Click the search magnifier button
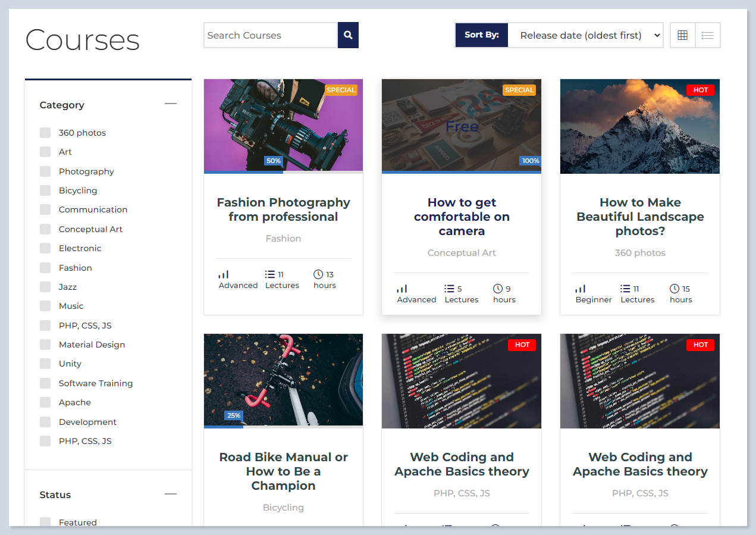This screenshot has height=535, width=756. 348,35
